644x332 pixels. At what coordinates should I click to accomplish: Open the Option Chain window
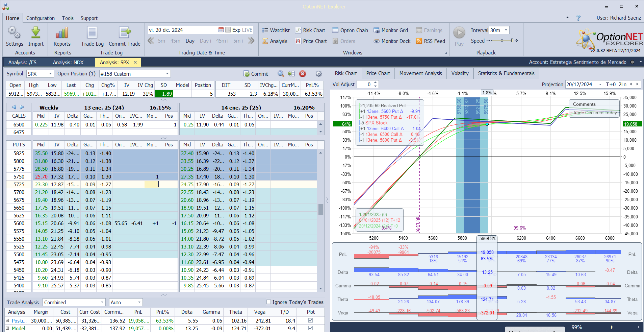(350, 30)
